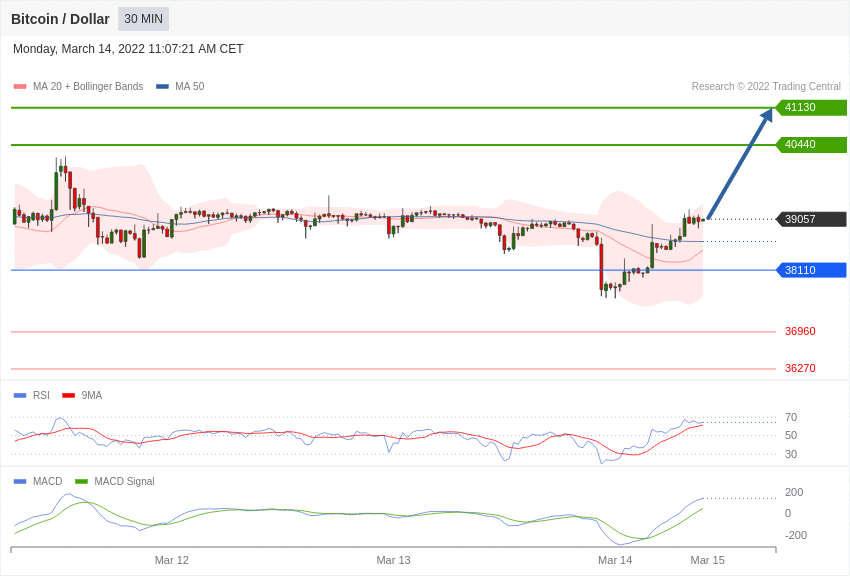This screenshot has width=850, height=576.
Task: Click the MA 20 + Bollinger Bands legend label
Action: (88, 86)
